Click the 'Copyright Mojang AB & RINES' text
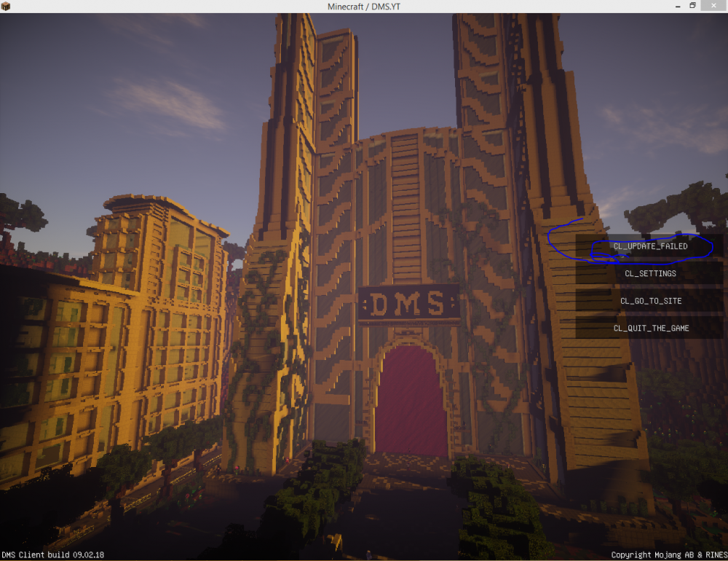Screen dimensions: 728x561 668,554
